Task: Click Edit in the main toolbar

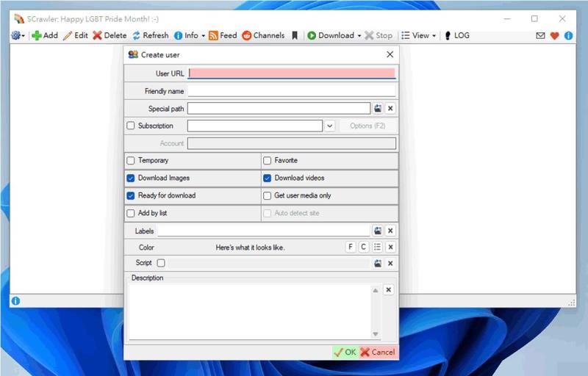Action: pyautogui.click(x=76, y=35)
